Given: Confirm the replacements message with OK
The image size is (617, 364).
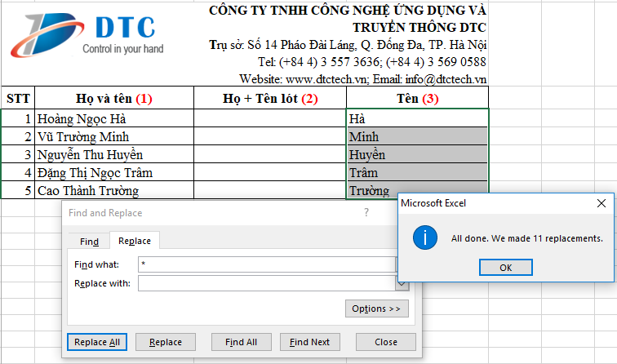Looking at the screenshot, I should [x=505, y=268].
